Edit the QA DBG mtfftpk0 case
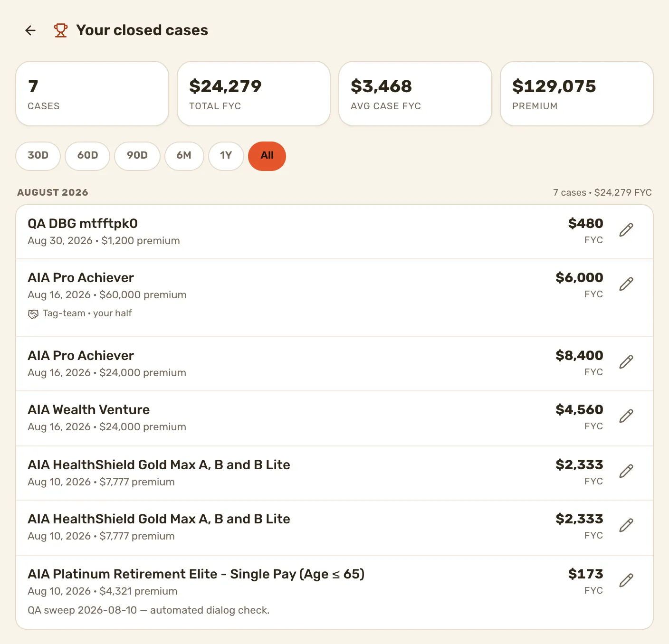The image size is (669, 644). (x=626, y=230)
